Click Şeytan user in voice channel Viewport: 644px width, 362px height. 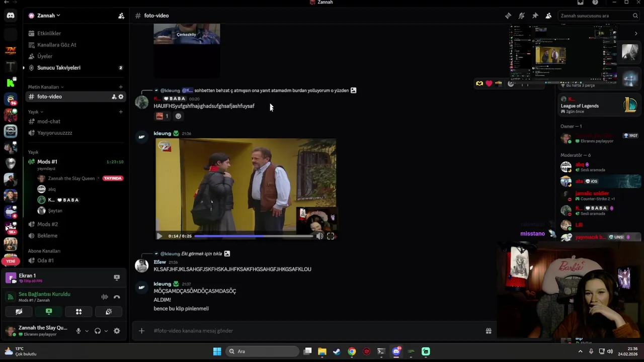click(x=55, y=211)
